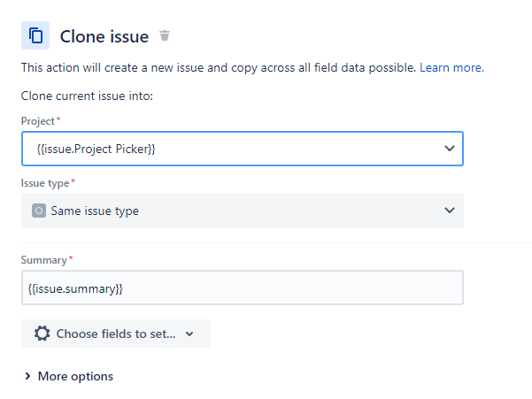
Task: Click the Project field label
Action: point(39,120)
